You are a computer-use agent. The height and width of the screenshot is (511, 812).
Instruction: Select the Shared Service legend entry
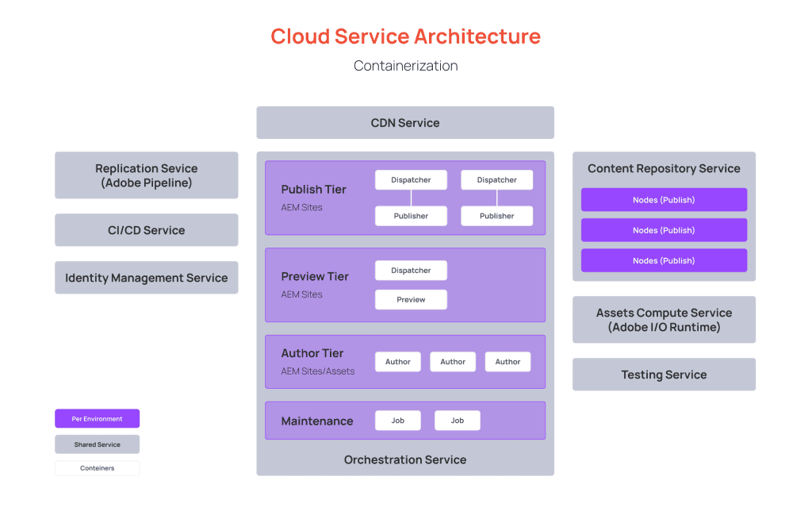coord(97,444)
